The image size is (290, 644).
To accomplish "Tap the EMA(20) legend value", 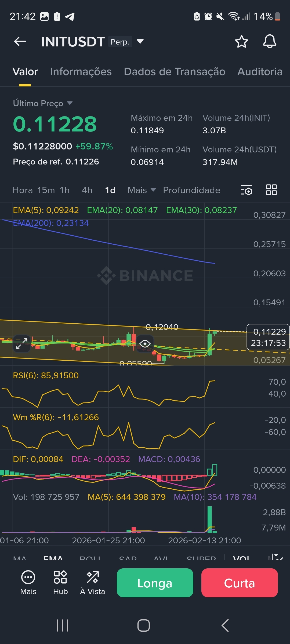I will (x=122, y=210).
